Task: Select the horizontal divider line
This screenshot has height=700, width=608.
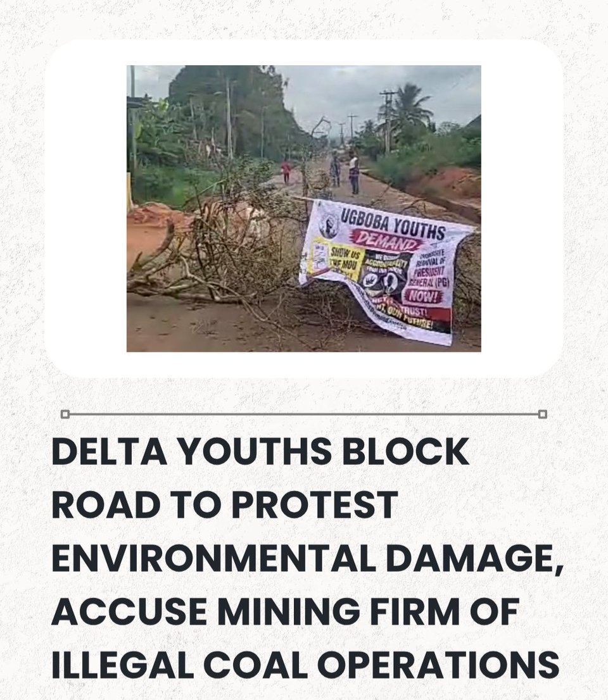Action: click(304, 415)
